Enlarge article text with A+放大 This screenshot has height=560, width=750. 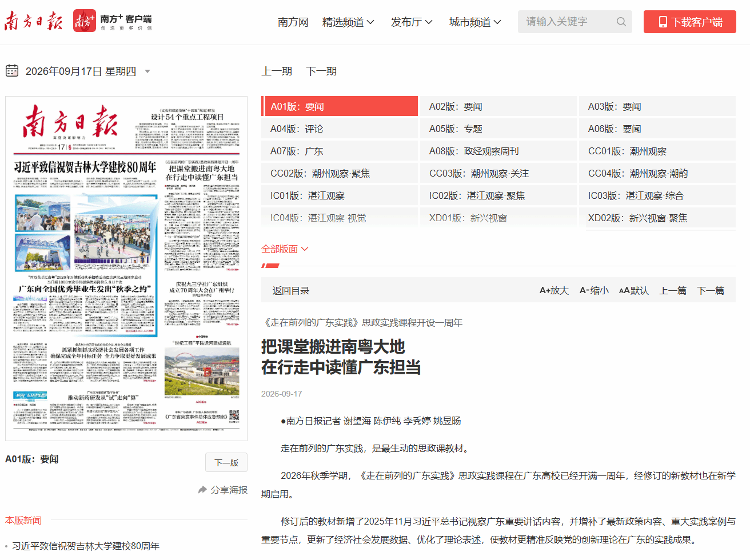(x=554, y=290)
